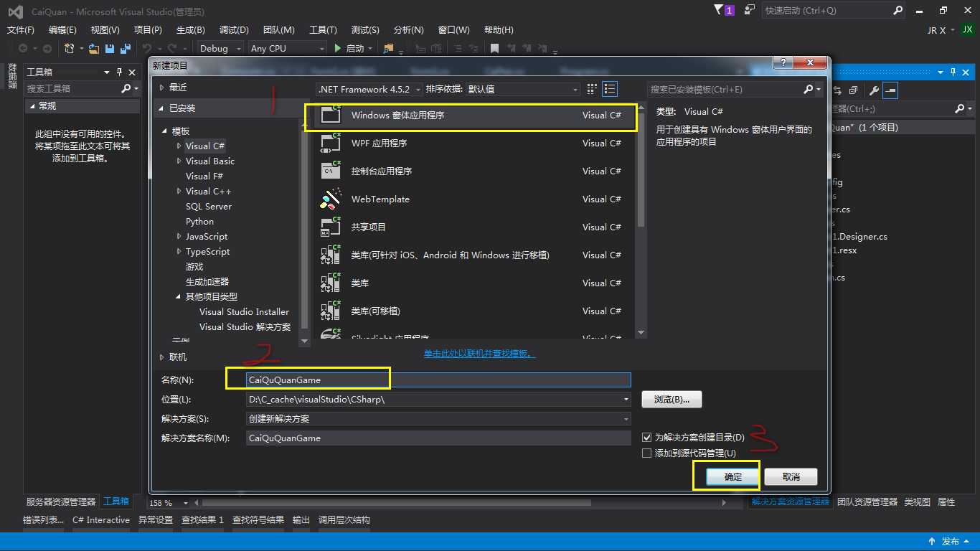
Task: Click the notifications flag icon
Action: click(x=720, y=10)
